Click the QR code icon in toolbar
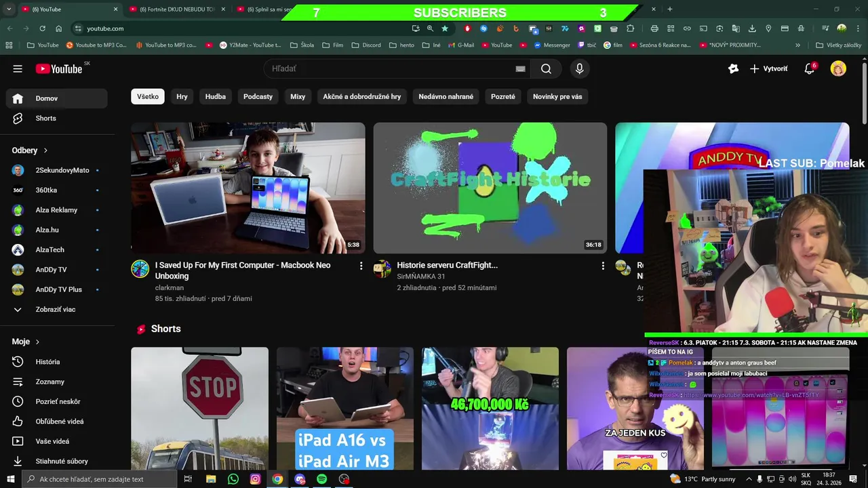The height and width of the screenshot is (488, 868). point(671,28)
